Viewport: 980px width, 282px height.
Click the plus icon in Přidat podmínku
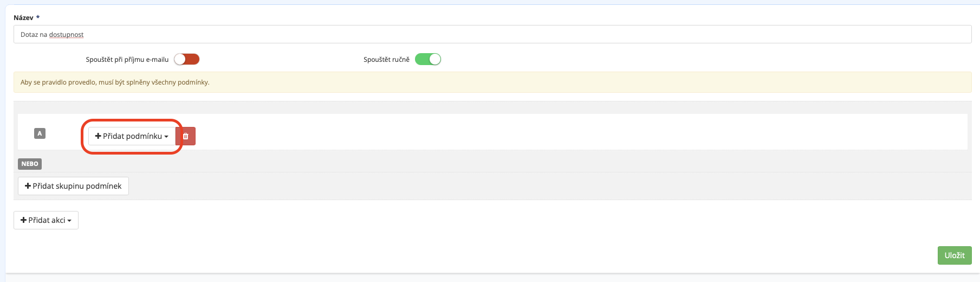pyautogui.click(x=98, y=136)
